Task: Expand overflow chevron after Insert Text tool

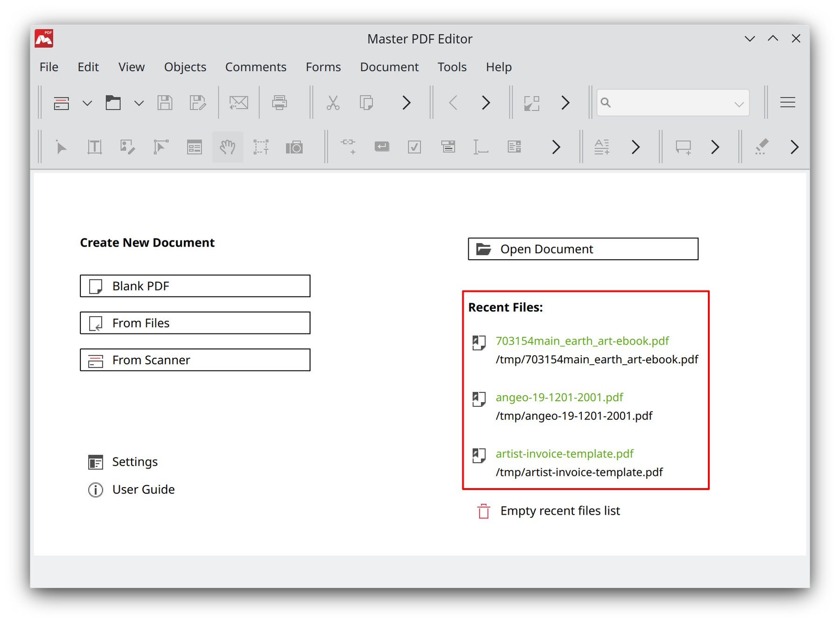Action: click(635, 148)
